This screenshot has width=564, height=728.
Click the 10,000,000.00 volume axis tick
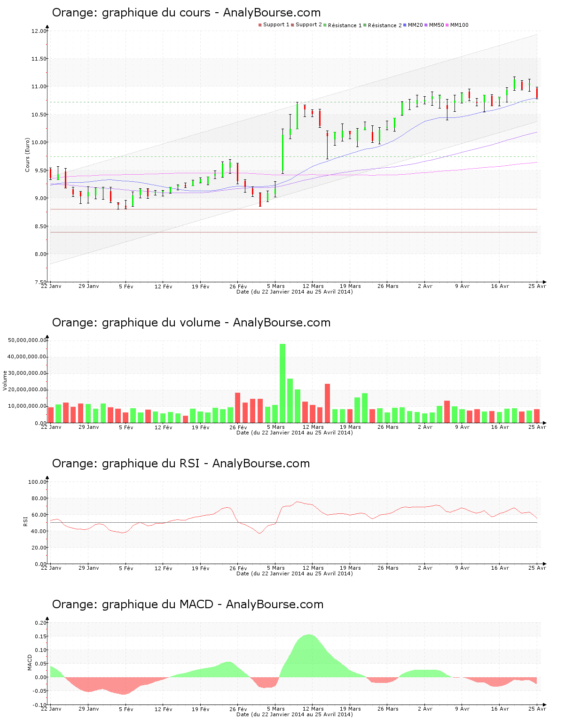point(28,406)
